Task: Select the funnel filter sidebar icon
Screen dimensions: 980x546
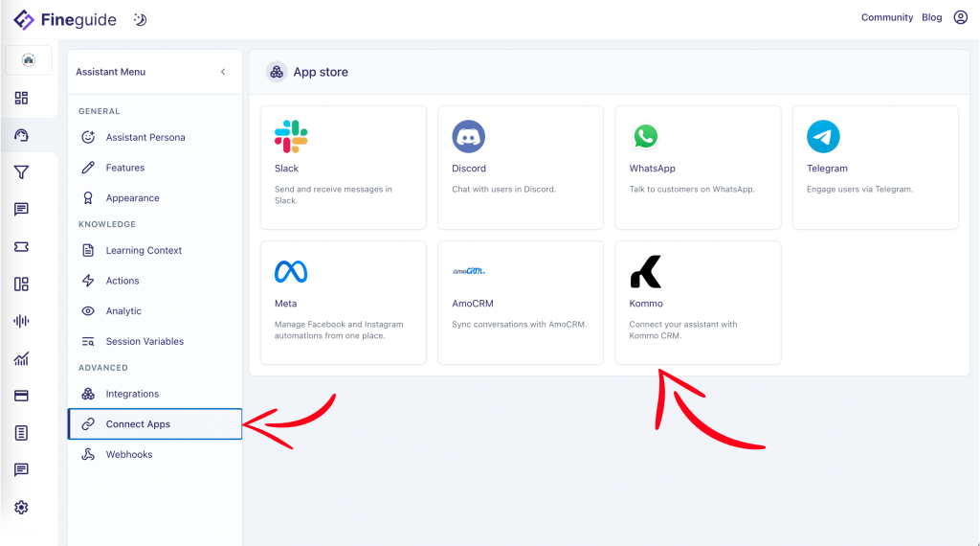Action: pos(21,172)
